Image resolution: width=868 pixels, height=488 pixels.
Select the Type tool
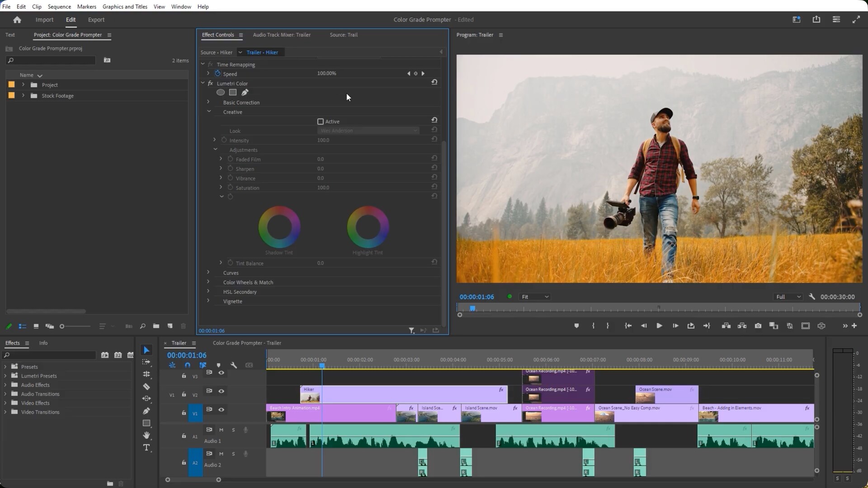pyautogui.click(x=146, y=448)
